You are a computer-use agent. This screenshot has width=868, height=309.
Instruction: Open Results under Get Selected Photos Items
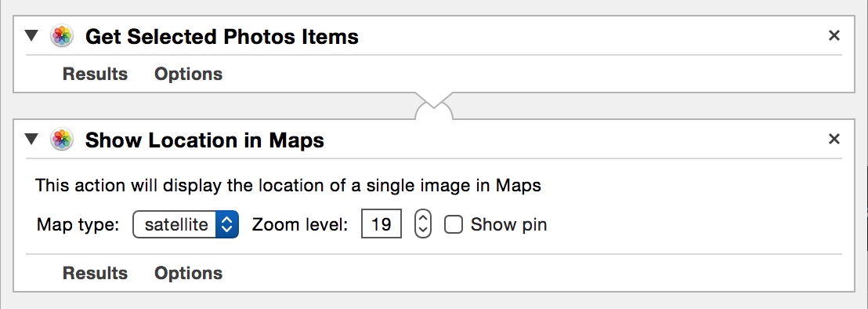(96, 74)
